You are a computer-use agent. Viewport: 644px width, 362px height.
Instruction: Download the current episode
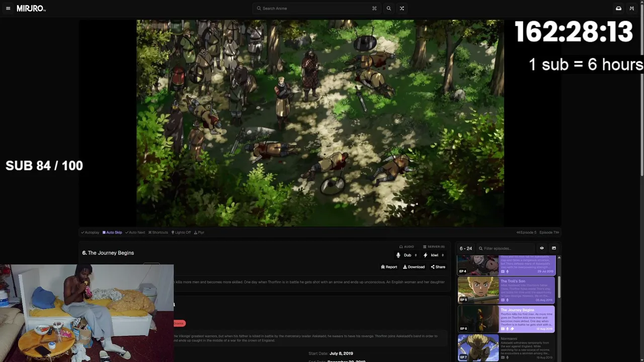(x=414, y=267)
